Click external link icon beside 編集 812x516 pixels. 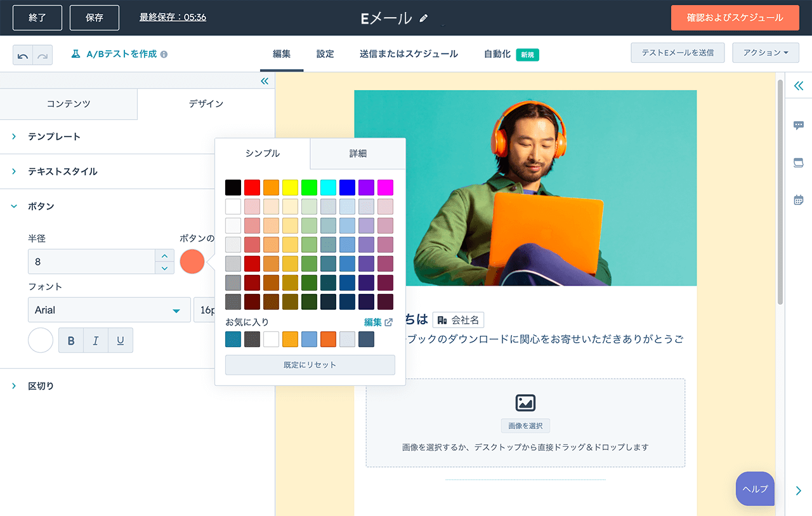(x=389, y=322)
